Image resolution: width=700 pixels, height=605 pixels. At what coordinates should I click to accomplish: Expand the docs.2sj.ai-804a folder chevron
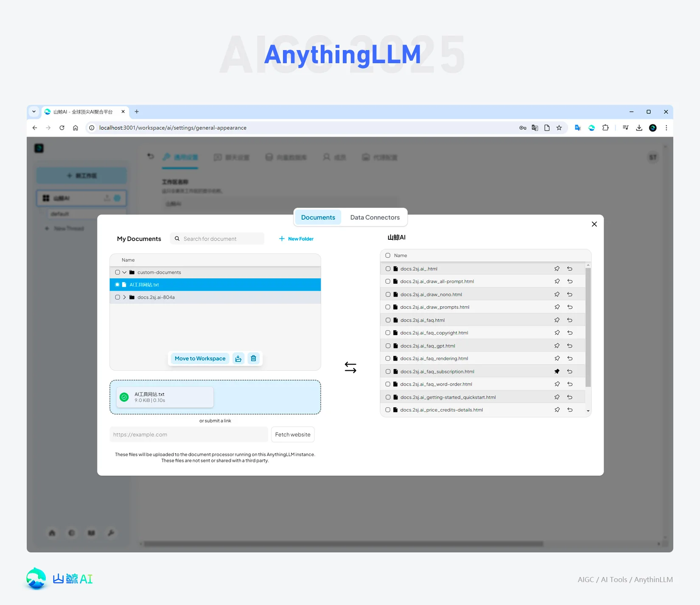click(124, 297)
